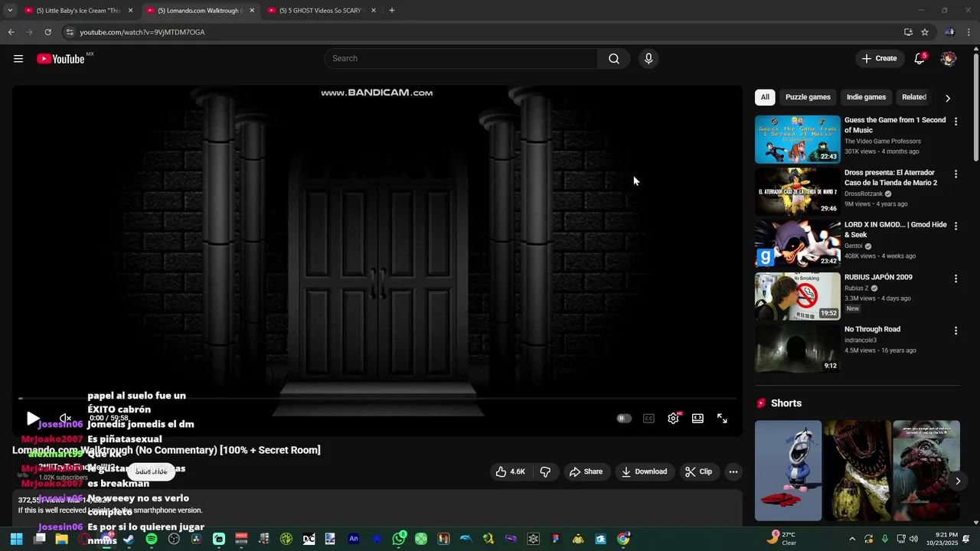Screen dimensions: 980x551
Task: Click the Create button
Action: (879, 58)
